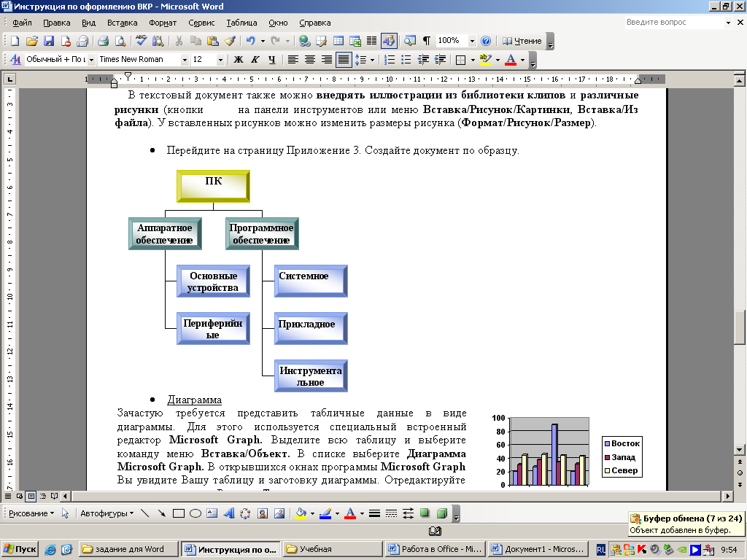Screen dimensions: 747x560
Task: Insert diagram or organization chart icon
Action: point(245,513)
